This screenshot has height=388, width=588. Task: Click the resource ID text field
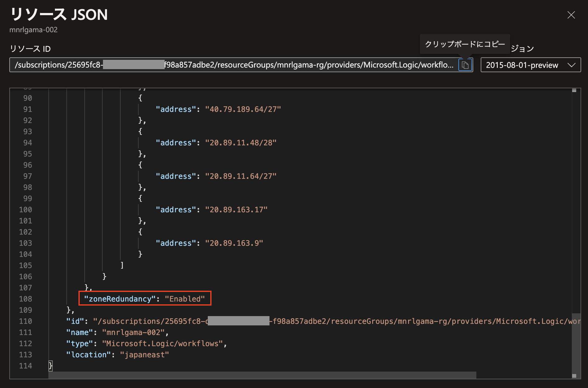[x=234, y=65]
